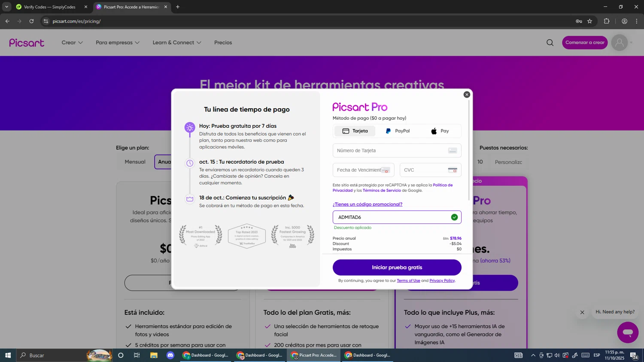The image size is (644, 362).
Task: Open the tab search dropdown
Action: tap(6, 7)
